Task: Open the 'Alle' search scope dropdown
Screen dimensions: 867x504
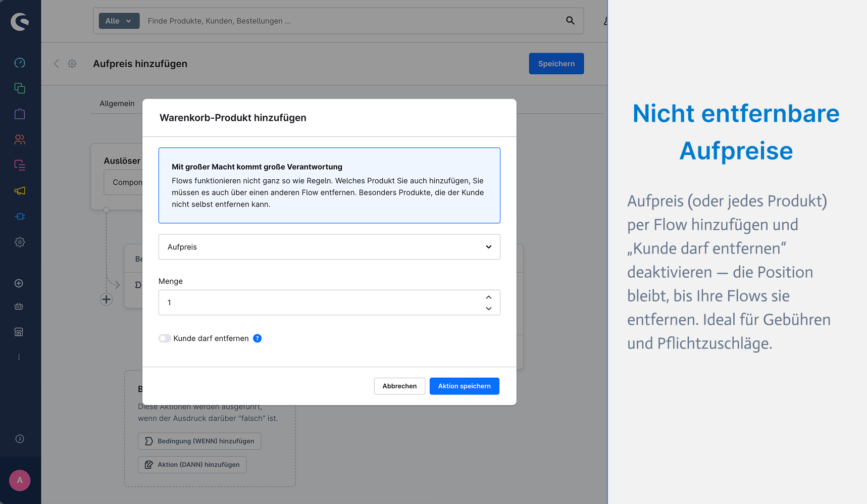Action: (119, 21)
